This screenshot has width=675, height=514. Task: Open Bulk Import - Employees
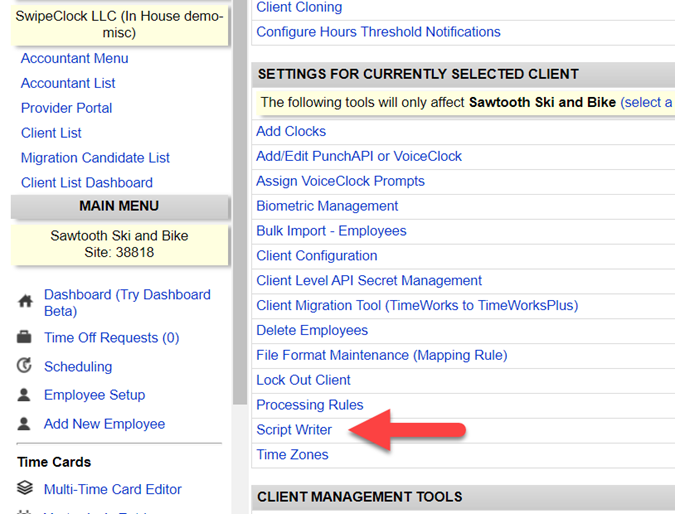tap(331, 231)
